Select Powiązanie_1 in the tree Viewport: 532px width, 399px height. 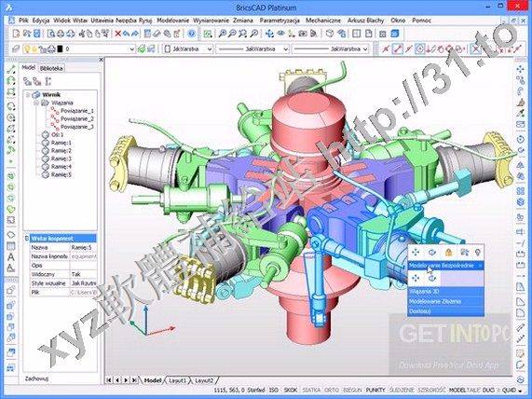click(77, 111)
